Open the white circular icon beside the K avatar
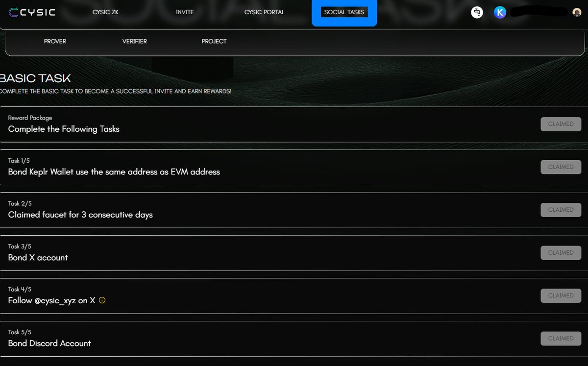This screenshot has height=366, width=588. 477,12
